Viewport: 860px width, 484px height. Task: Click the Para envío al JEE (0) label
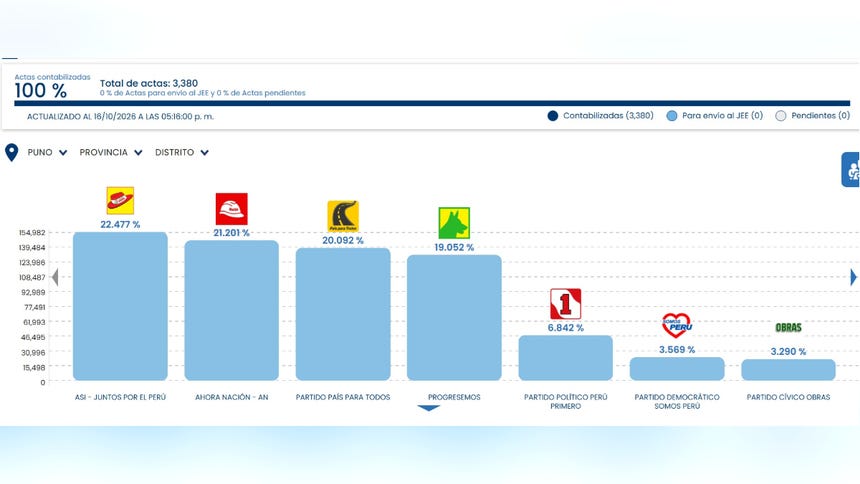[x=722, y=116]
